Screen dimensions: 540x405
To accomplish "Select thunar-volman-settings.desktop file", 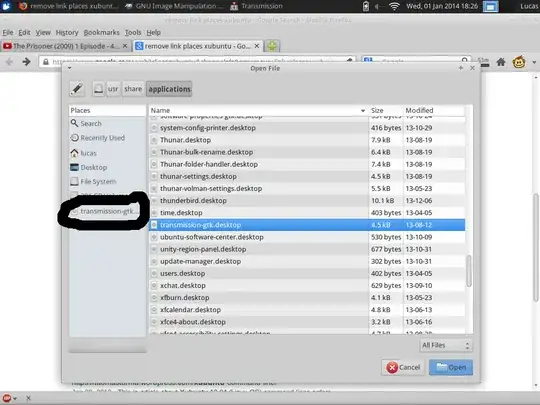I will 307,188.
